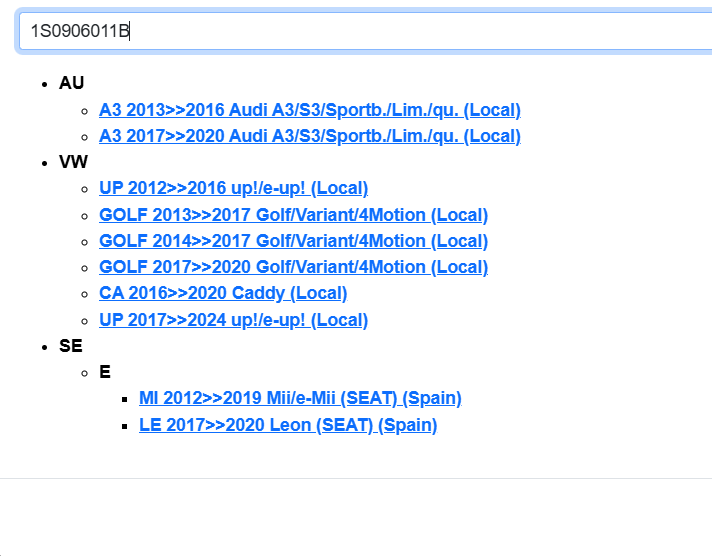Click the bullet marker beside SE
Screen dimensions: 712x556
45,347
